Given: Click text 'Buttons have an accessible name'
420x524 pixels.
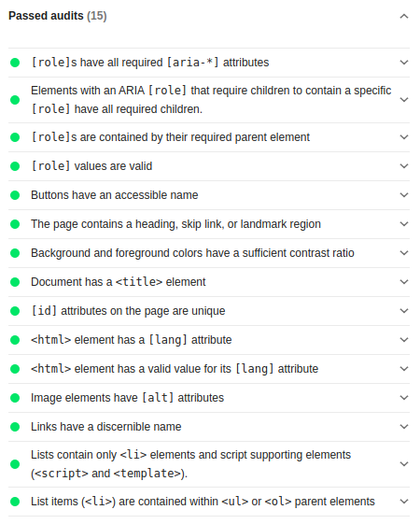Looking at the screenshot, I should (x=115, y=195).
